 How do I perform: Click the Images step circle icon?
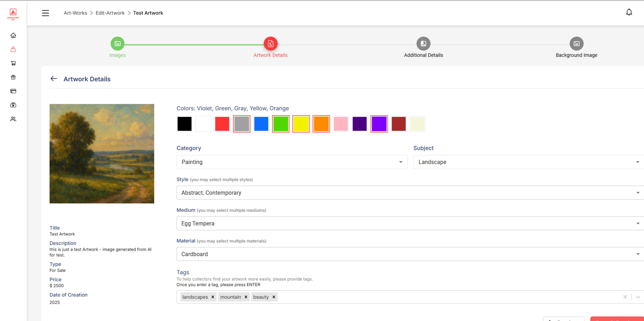[x=118, y=44]
